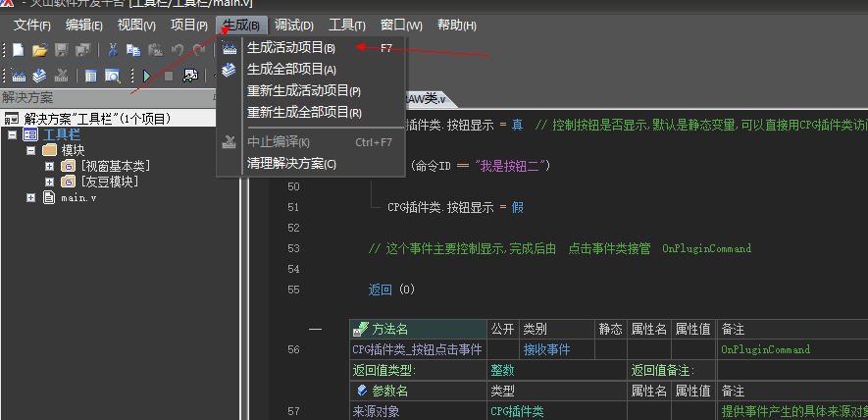
Task: Collapse the 模块 folder node
Action: pyautogui.click(x=30, y=150)
